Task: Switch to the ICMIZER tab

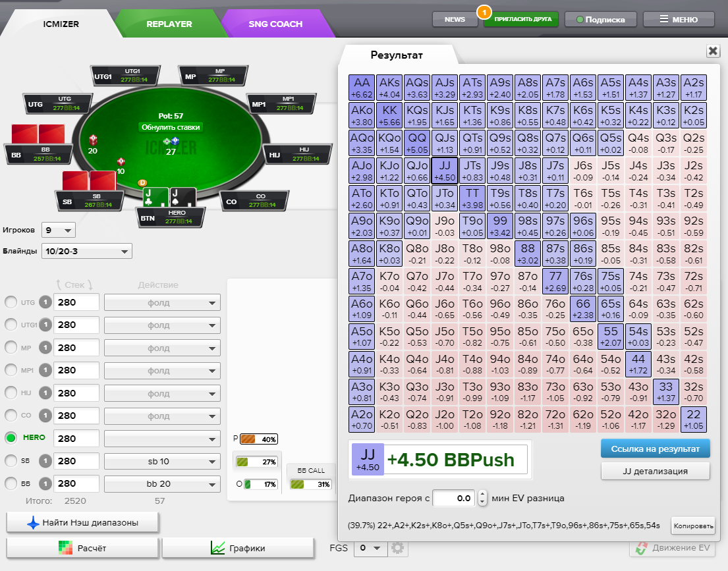Action: (61, 24)
